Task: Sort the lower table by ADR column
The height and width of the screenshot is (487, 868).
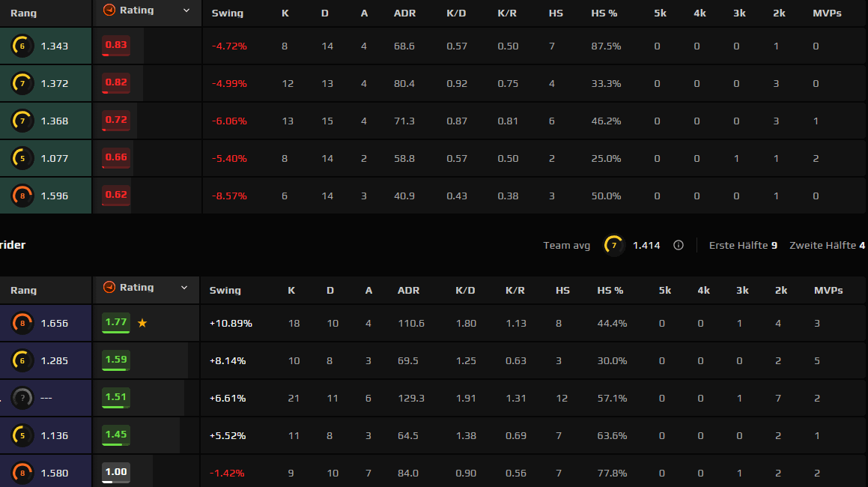Action: coord(408,290)
